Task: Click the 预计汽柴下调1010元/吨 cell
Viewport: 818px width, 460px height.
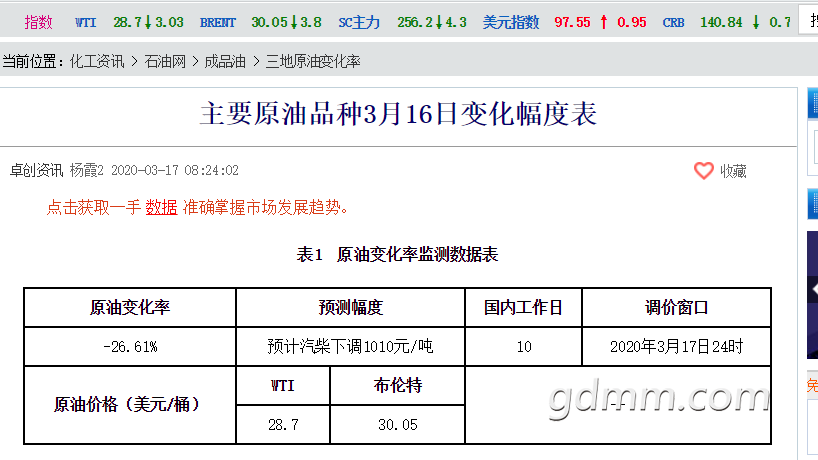Action: 351,346
